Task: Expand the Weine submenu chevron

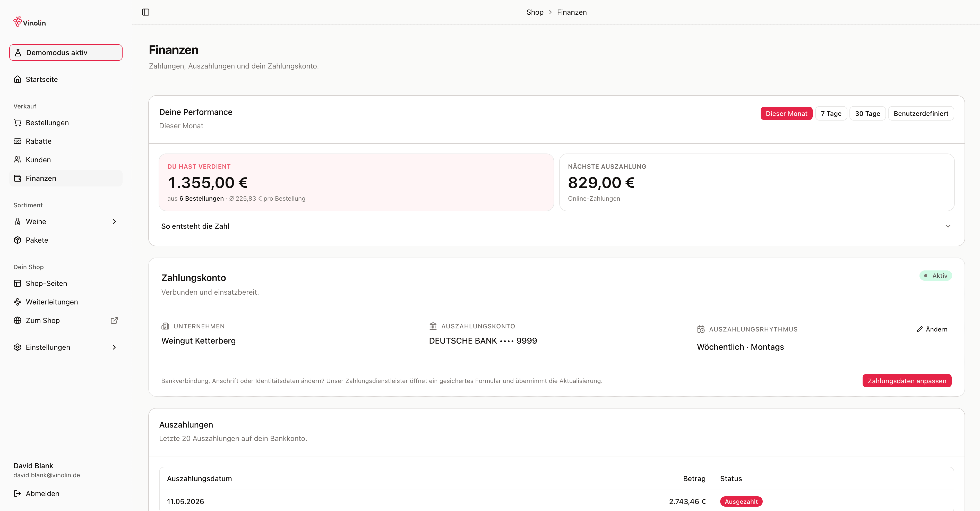Action: pyautogui.click(x=114, y=222)
